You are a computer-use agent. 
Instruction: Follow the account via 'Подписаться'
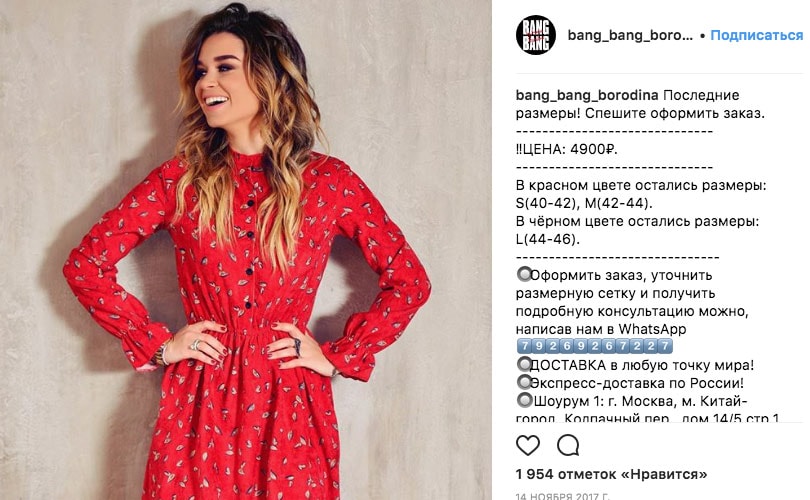pyautogui.click(x=757, y=35)
